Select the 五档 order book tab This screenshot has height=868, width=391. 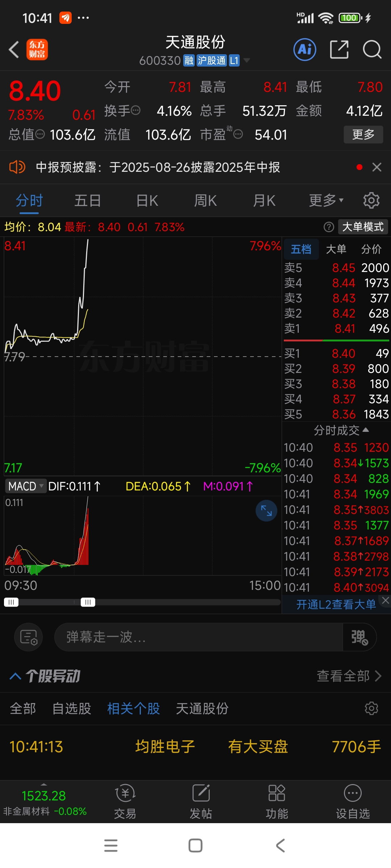click(x=301, y=249)
